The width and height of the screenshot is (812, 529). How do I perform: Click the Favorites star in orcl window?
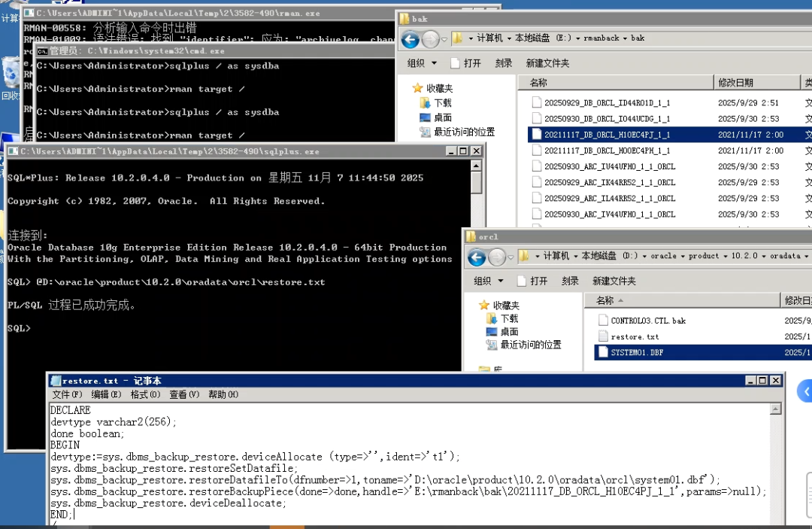pyautogui.click(x=483, y=305)
